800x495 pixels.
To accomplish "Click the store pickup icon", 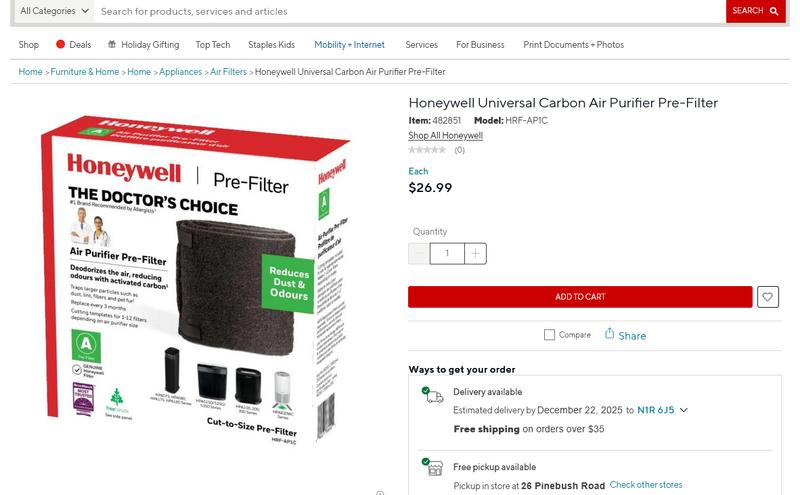I will [x=433, y=467].
